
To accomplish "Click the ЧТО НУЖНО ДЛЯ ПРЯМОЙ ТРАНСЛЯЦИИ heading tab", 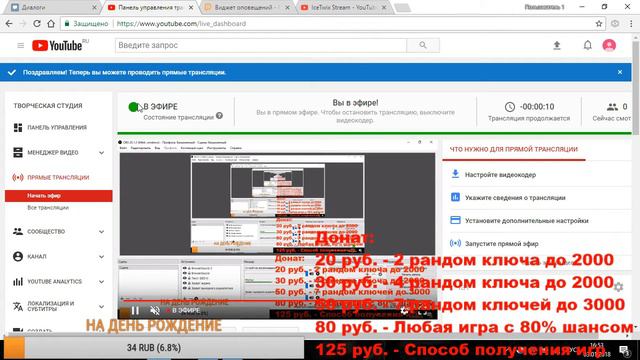I will point(513,149).
